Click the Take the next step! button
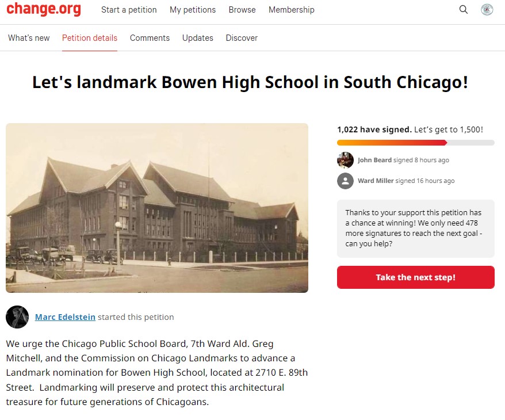 416,277
